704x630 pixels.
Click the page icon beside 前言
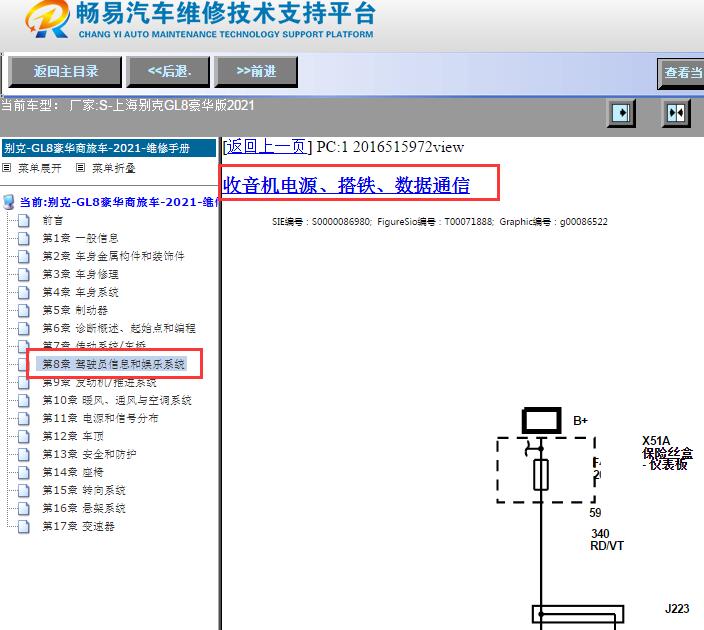[23, 220]
